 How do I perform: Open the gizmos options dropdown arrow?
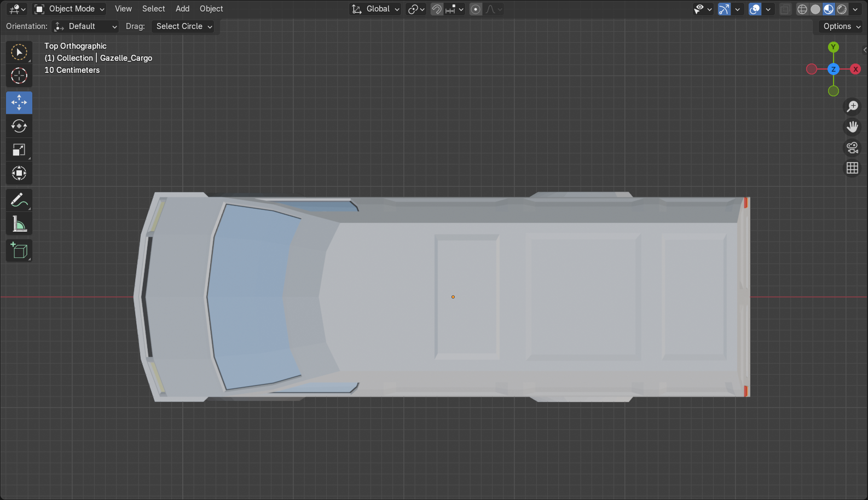[737, 9]
